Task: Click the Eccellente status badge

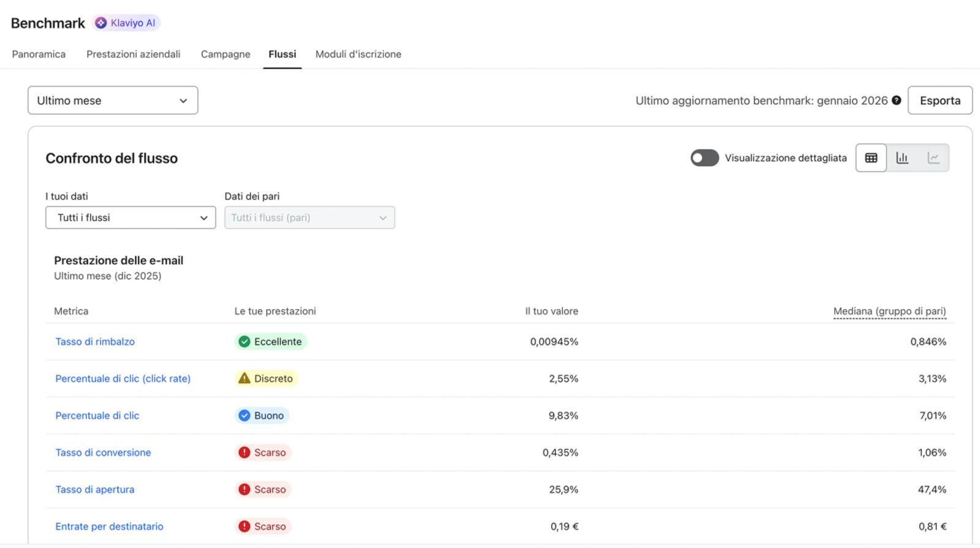Action: point(271,341)
